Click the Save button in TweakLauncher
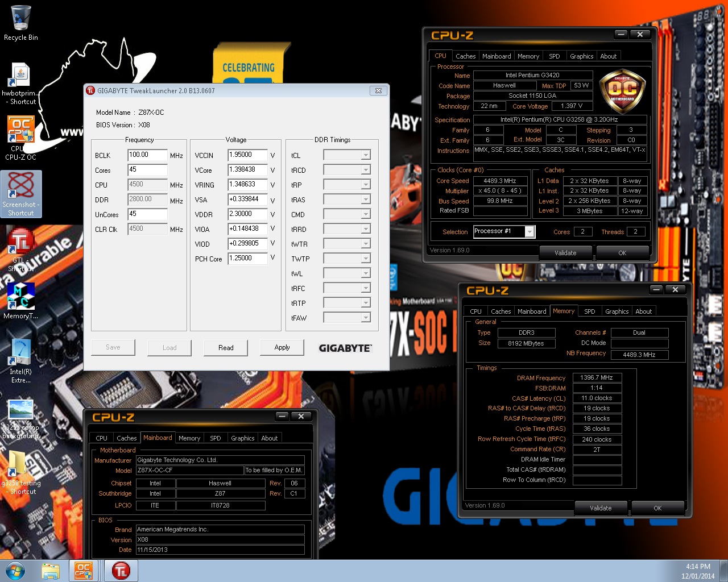728x582 pixels. (113, 347)
